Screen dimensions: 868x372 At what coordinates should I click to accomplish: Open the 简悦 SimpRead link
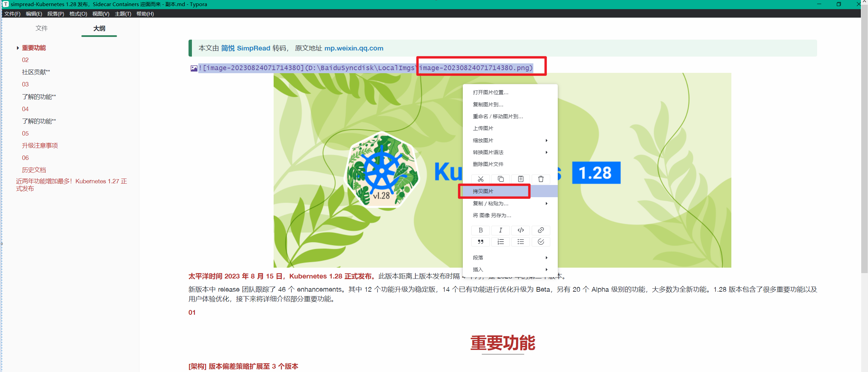tap(245, 48)
